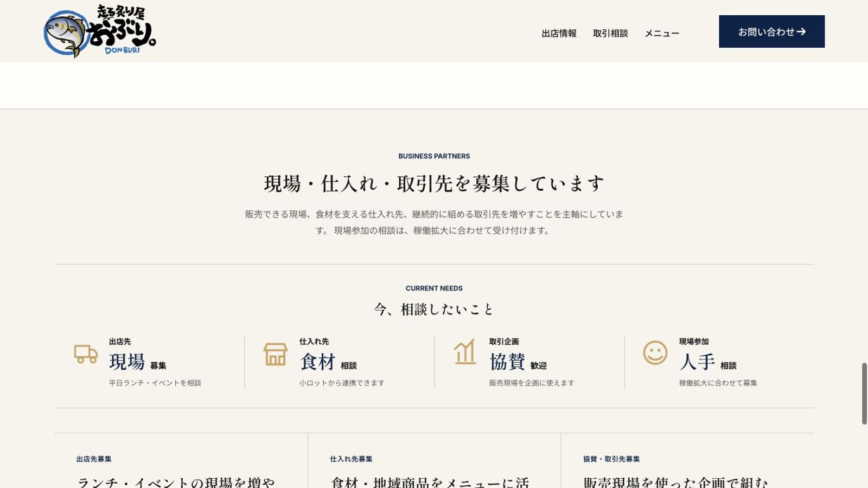868x488 pixels.
Task: Click the 出店先募集 card label
Action: [x=94, y=459]
